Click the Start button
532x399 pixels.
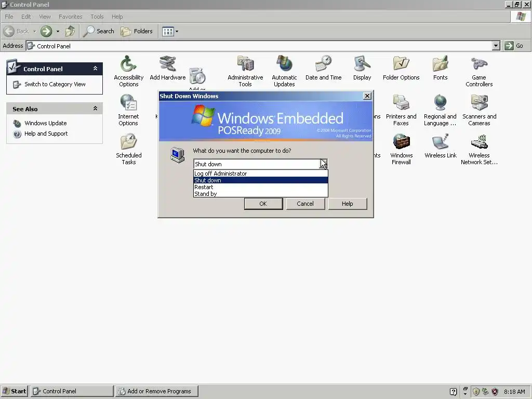point(14,391)
